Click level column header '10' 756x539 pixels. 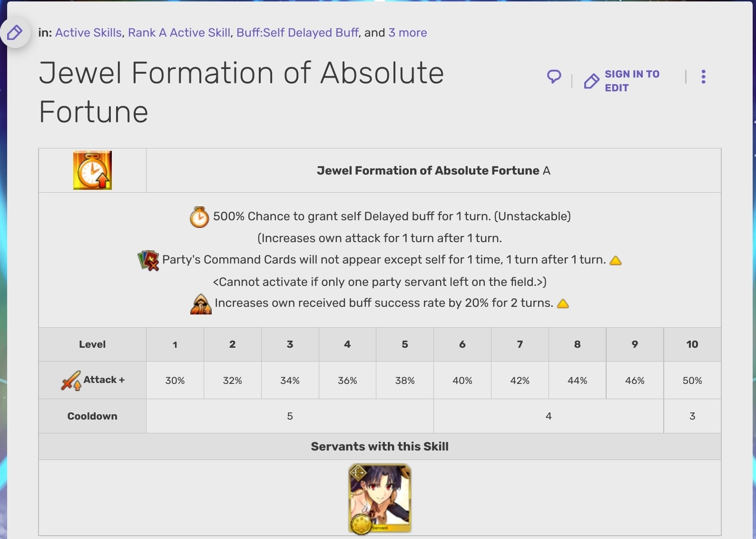click(x=692, y=344)
